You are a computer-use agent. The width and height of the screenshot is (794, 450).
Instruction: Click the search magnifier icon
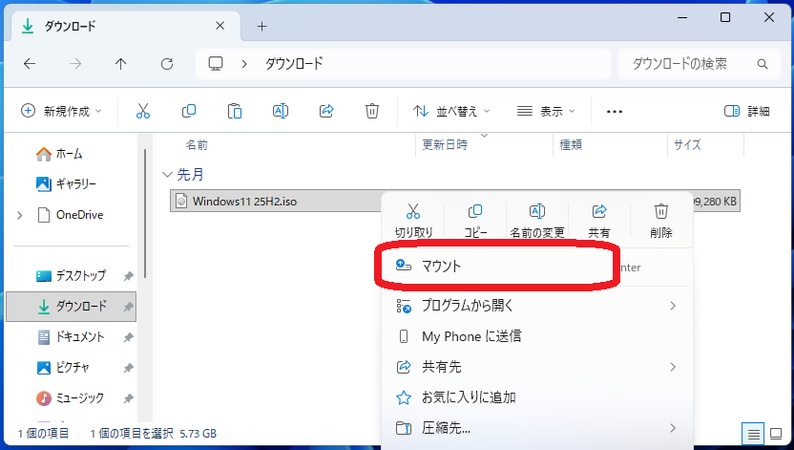coord(762,64)
